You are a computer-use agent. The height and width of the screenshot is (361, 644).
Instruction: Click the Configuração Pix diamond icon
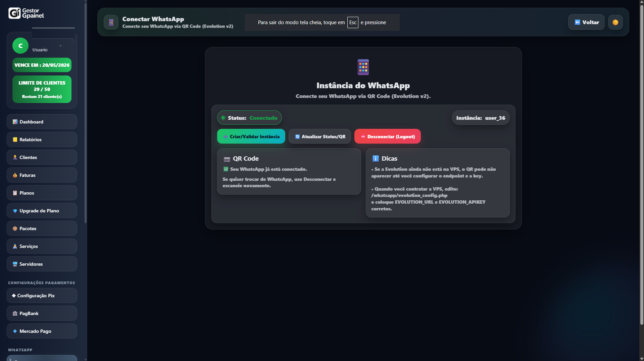click(x=14, y=296)
